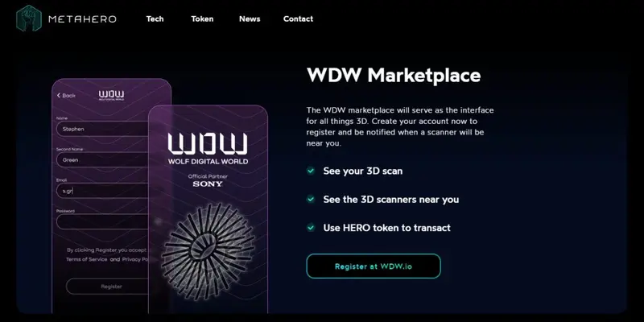
Task: Click into the Email input field
Action: (102, 191)
